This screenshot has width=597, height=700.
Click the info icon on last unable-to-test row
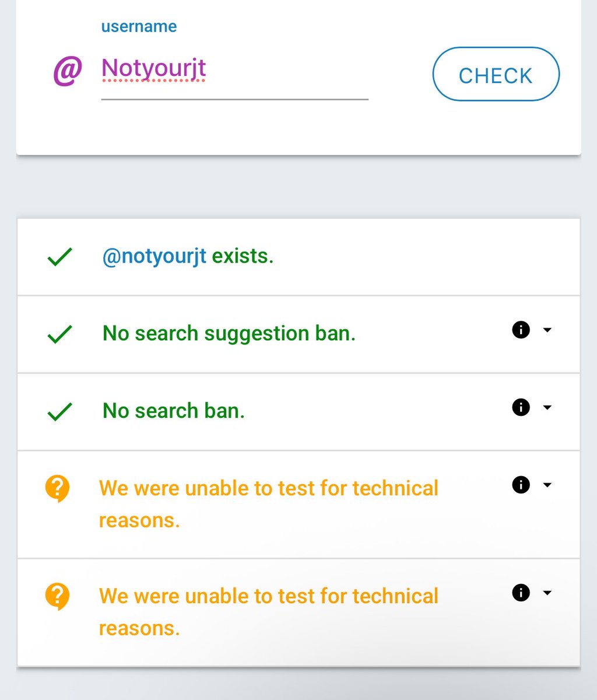click(521, 593)
